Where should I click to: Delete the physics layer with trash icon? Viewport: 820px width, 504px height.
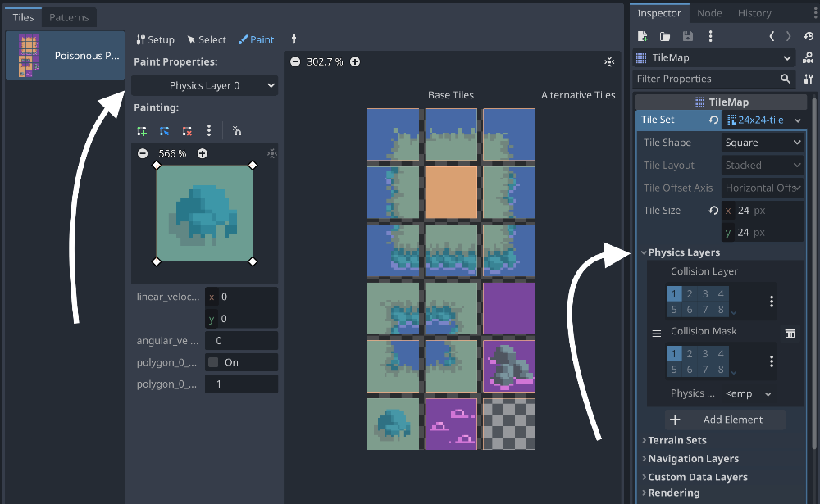click(x=790, y=334)
